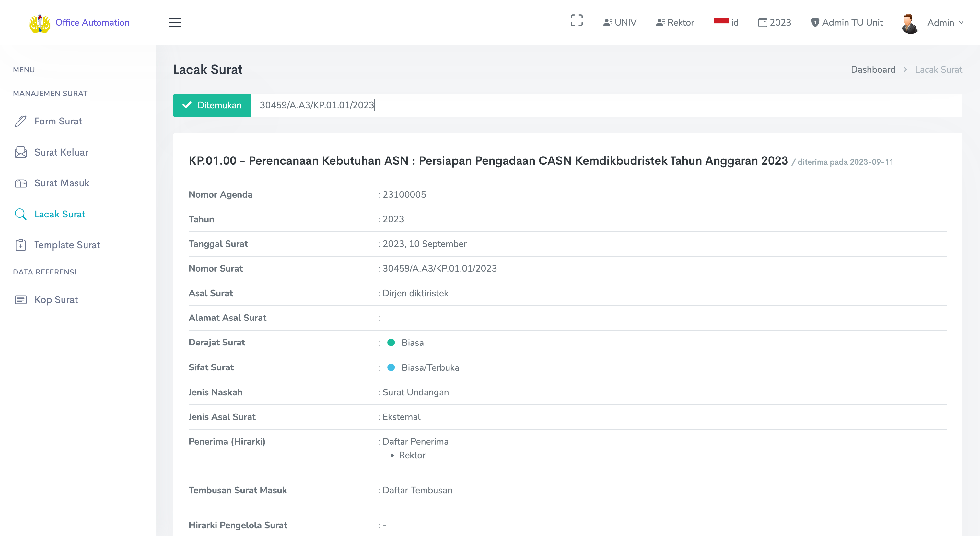Image resolution: width=980 pixels, height=536 pixels.
Task: Enter fullscreen mode via expand icon
Action: [576, 20]
